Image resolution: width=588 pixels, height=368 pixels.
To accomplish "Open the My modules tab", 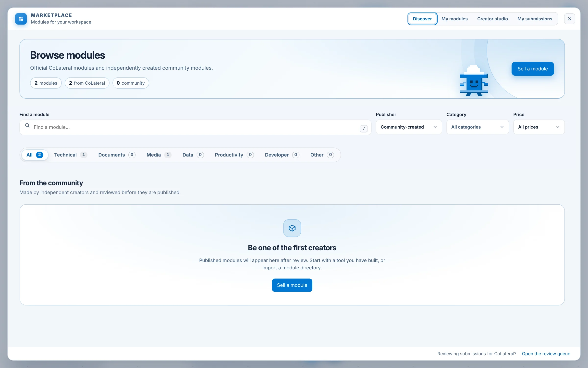I will (454, 19).
